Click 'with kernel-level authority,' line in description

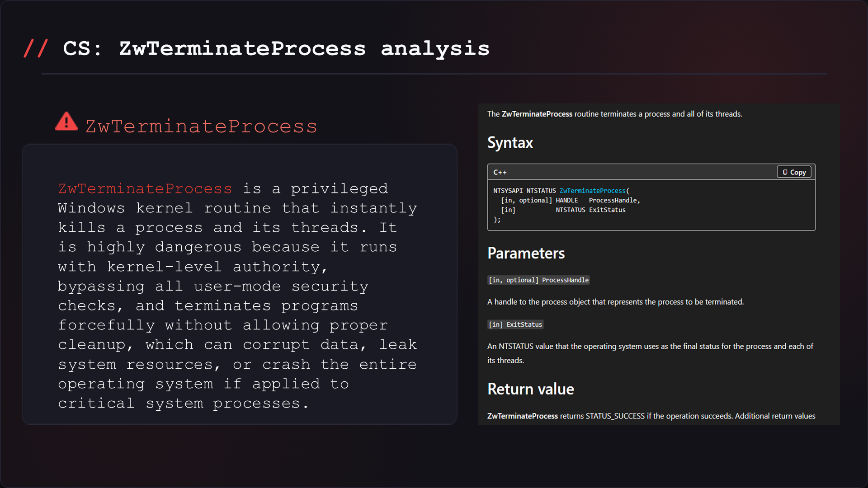tap(193, 267)
